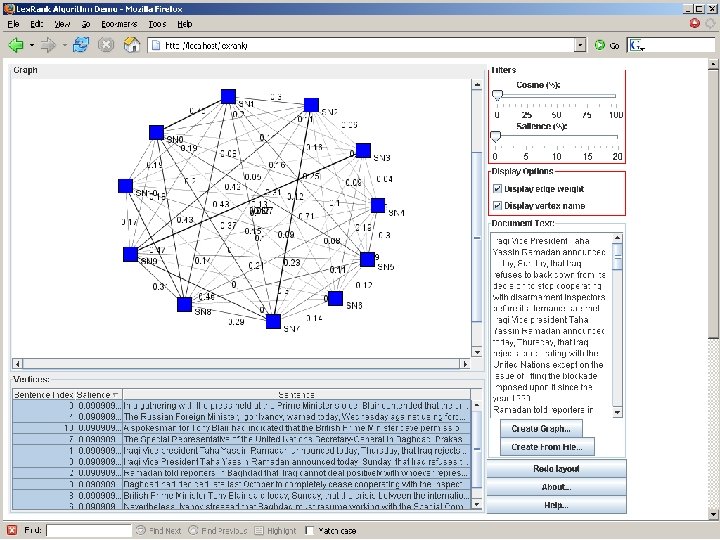Click the page scrollbar up arrow
The height and width of the screenshot is (540, 720).
(x=713, y=64)
